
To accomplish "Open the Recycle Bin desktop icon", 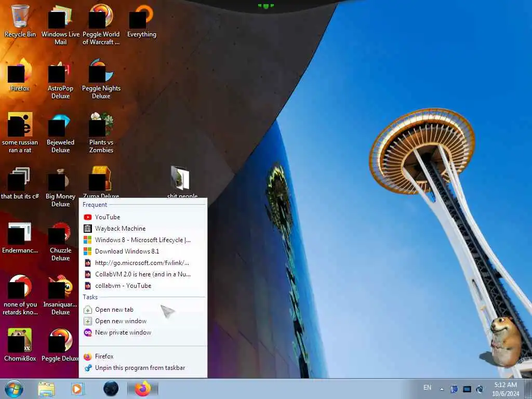I will pos(20,21).
